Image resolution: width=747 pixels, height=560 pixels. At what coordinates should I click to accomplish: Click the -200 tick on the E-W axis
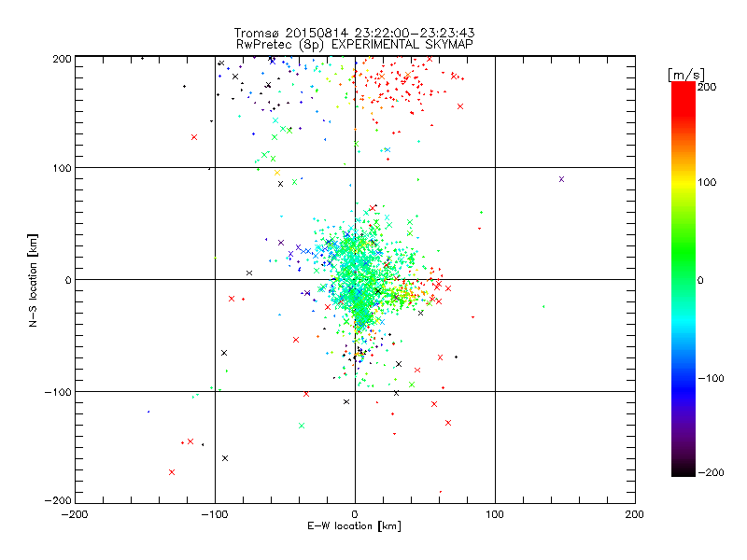coord(75,514)
